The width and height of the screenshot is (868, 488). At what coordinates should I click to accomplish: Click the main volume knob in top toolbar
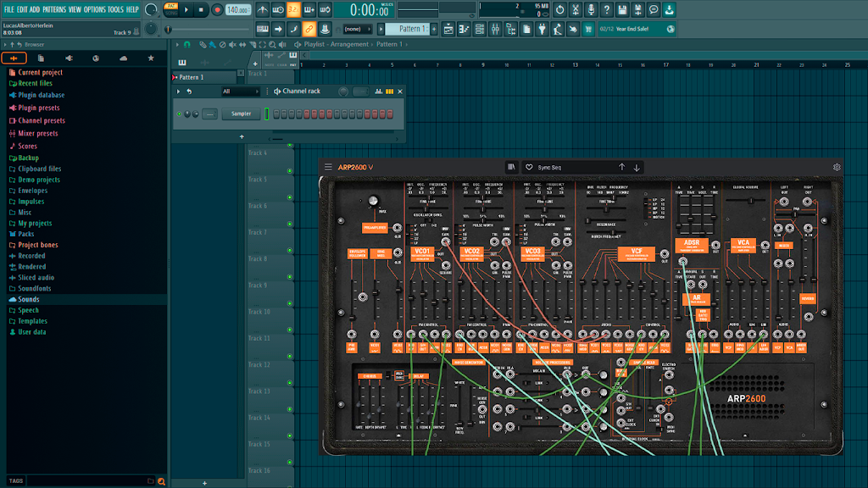tap(151, 9)
